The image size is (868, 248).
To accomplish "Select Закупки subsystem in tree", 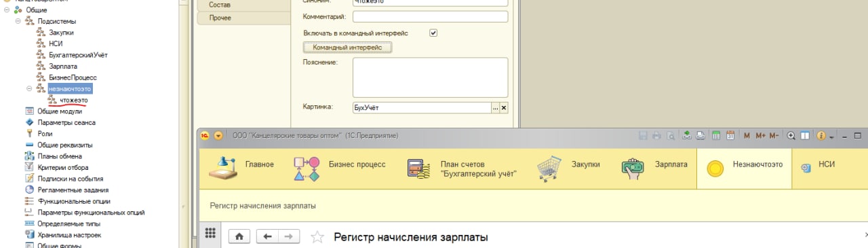I will pos(61,32).
